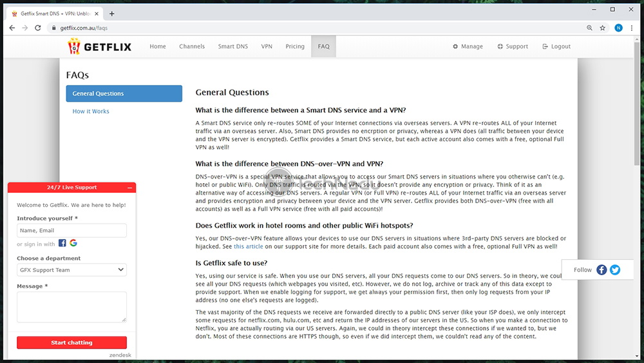The image size is (644, 363).
Task: Sign in to chat with Facebook icon
Action: pos(62,243)
